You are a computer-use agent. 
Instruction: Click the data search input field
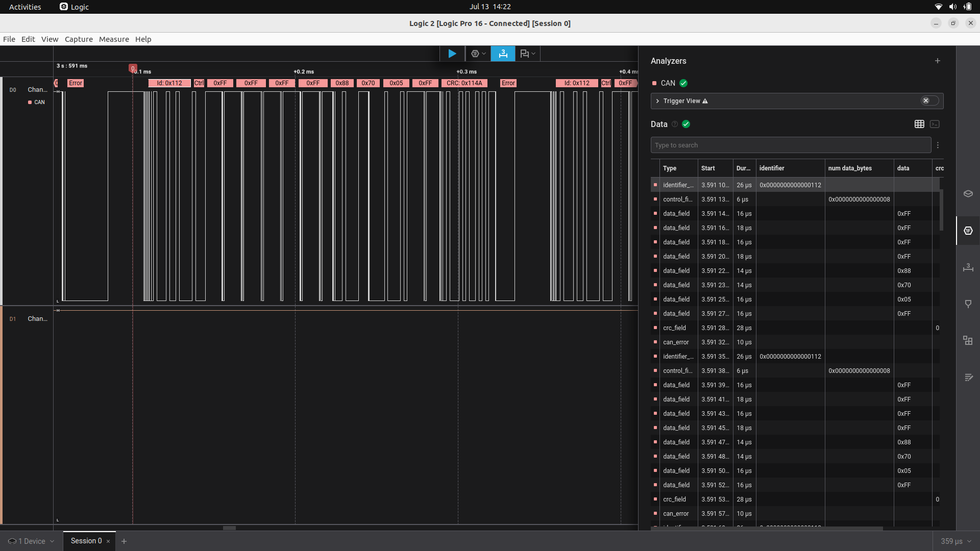pos(790,145)
